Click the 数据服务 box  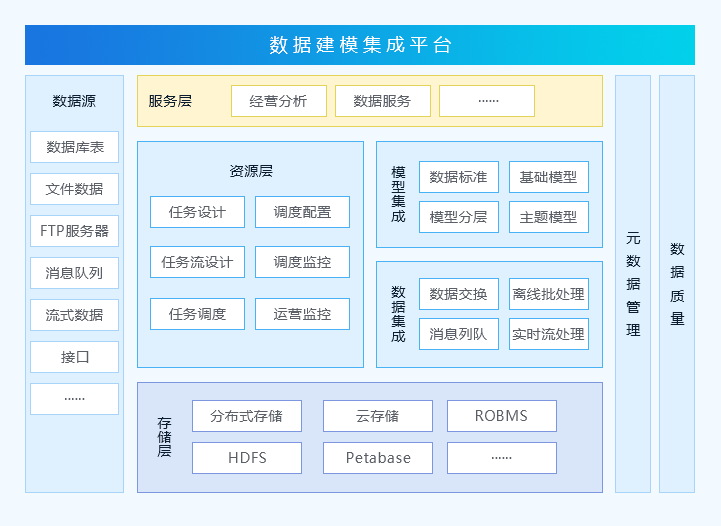click(x=383, y=101)
